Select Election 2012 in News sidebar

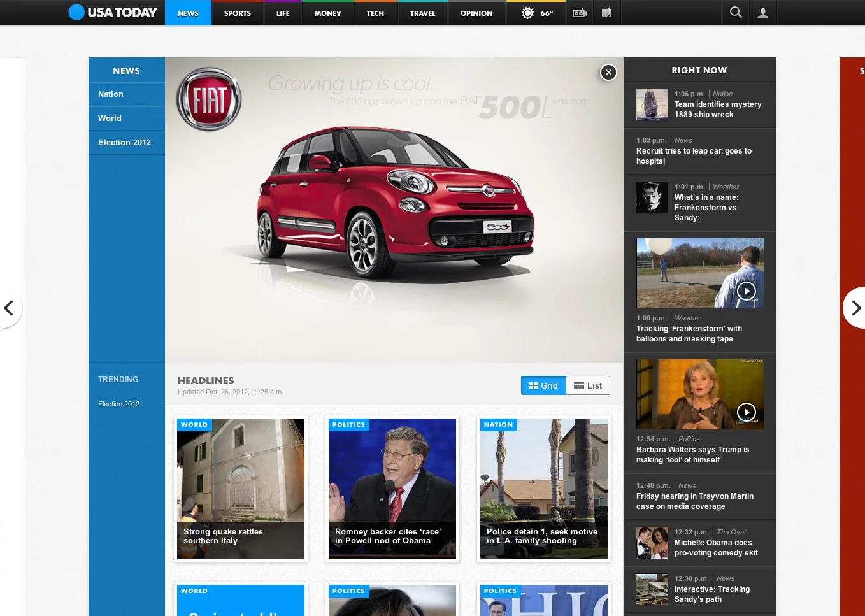[127, 143]
